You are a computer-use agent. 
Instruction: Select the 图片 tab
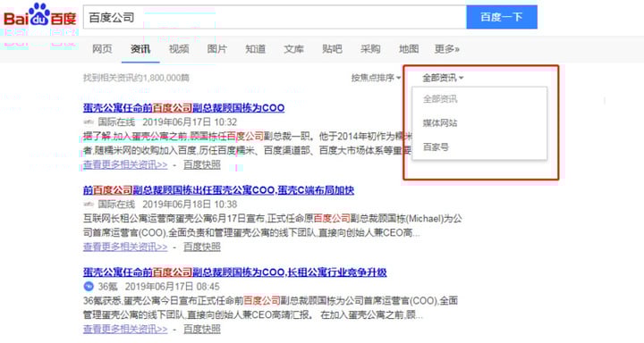[x=216, y=49]
